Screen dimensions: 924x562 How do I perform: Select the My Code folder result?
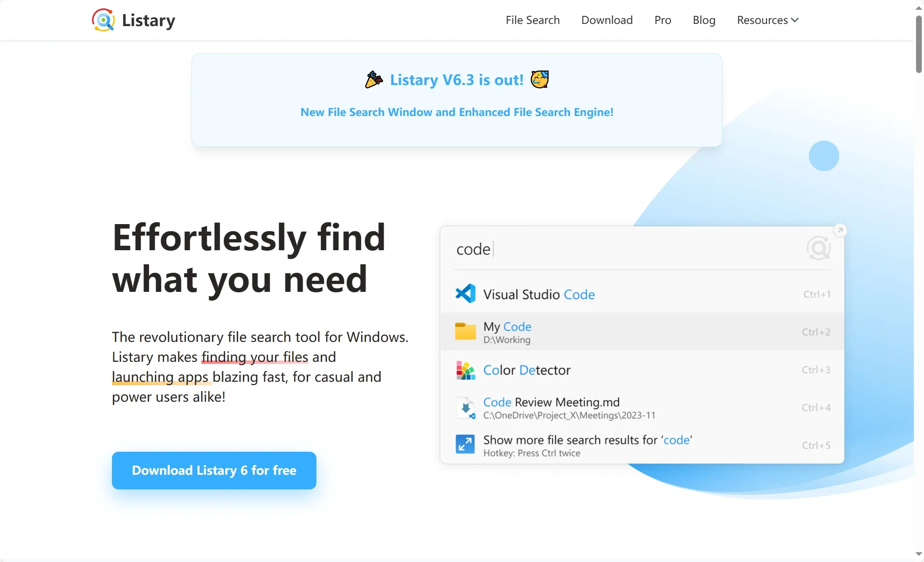[642, 332]
